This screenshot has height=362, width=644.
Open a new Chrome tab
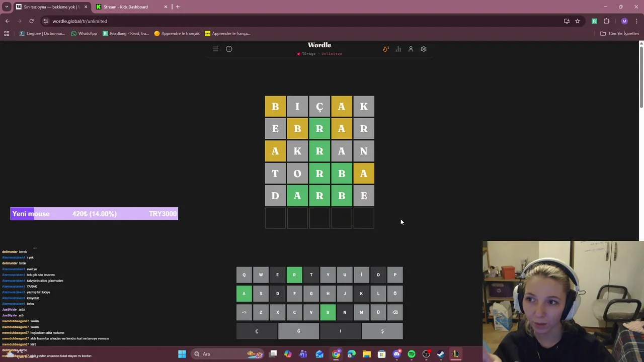pos(178,7)
